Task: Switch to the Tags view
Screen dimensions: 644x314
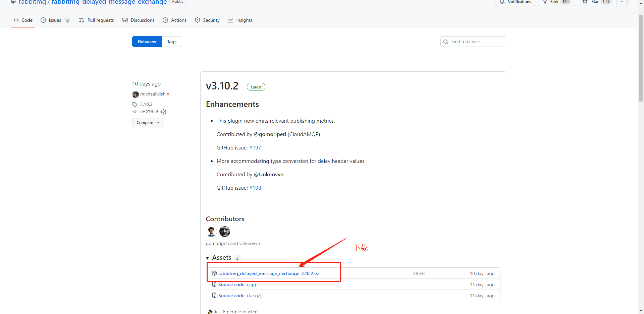Action: [172, 42]
